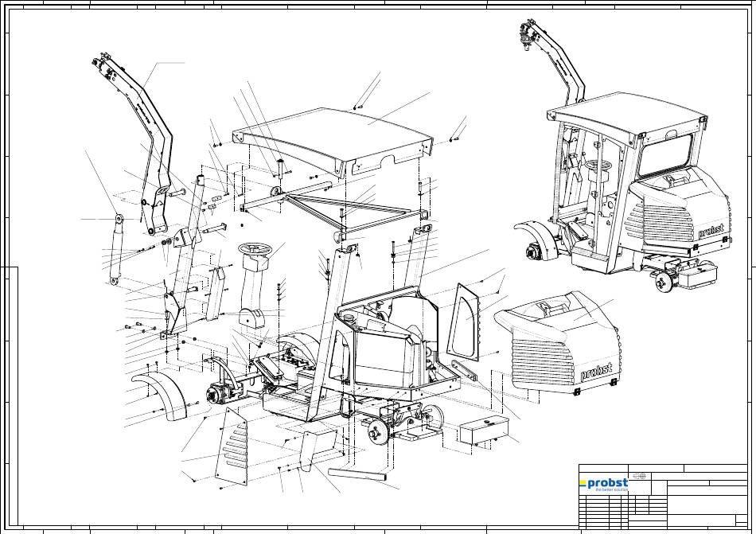Select the steering wheel in exploded view
The height and width of the screenshot is (534, 756).
pos(258,251)
